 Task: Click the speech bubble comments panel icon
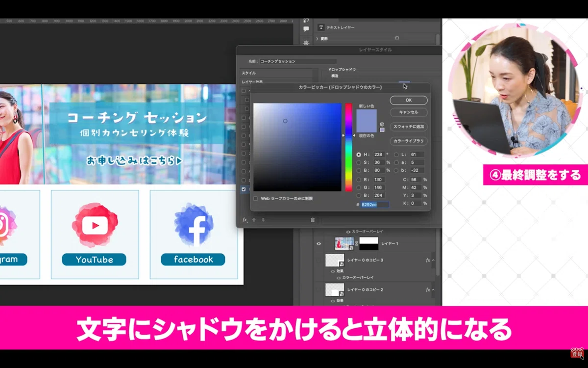[x=306, y=29]
